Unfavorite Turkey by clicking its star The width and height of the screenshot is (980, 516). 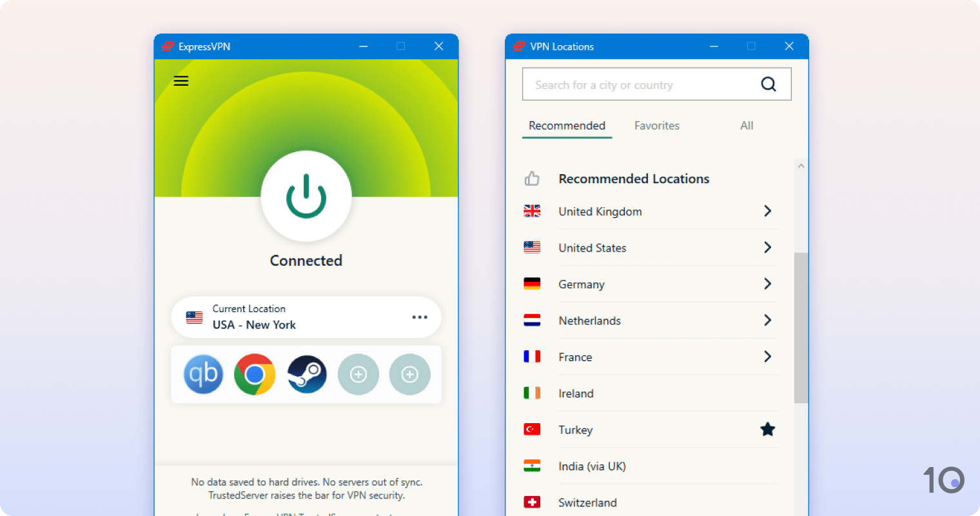pos(767,429)
